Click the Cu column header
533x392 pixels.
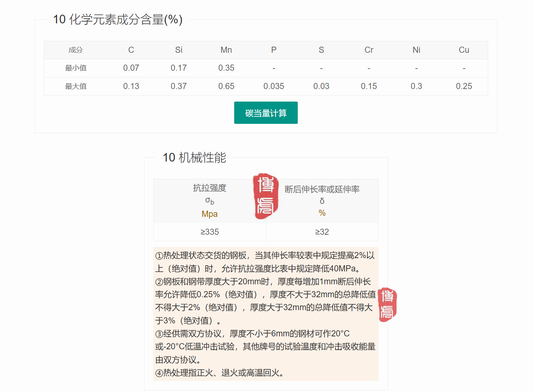point(464,50)
